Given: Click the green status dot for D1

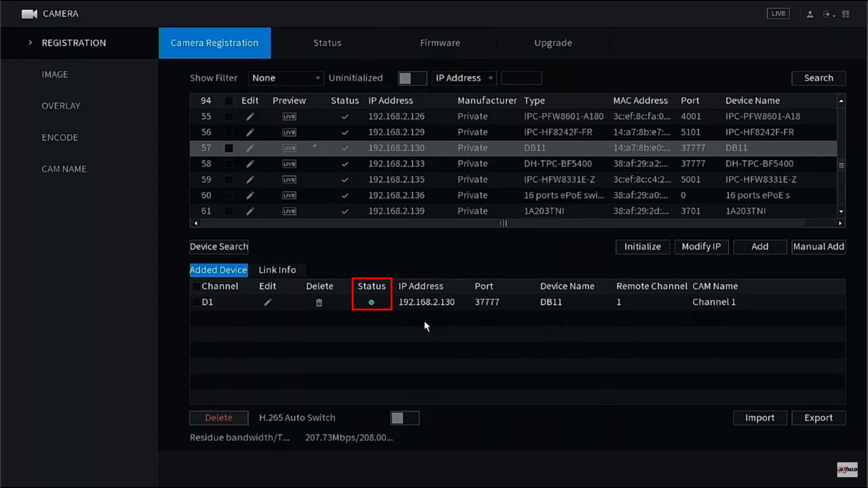Looking at the screenshot, I should coord(371,302).
